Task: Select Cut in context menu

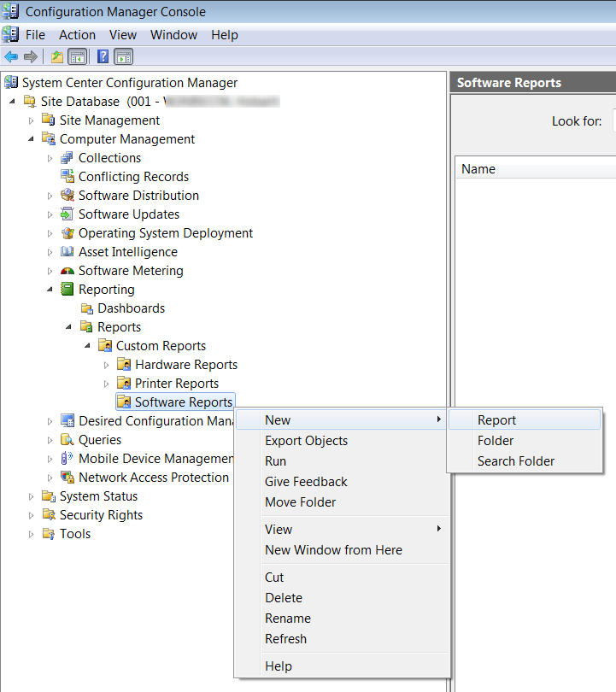Action: point(342,578)
